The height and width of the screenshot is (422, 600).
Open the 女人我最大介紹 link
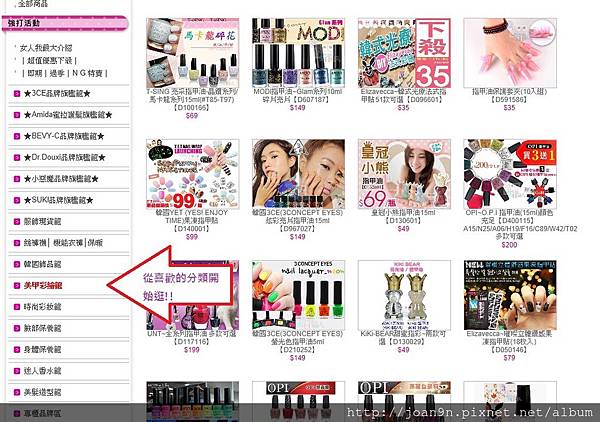[46, 48]
